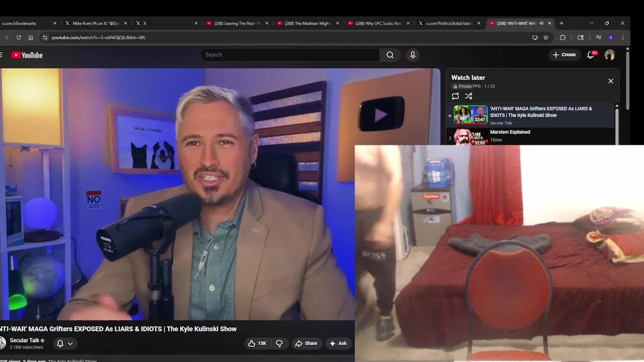Share this video
The image size is (644, 362).
coord(306,343)
